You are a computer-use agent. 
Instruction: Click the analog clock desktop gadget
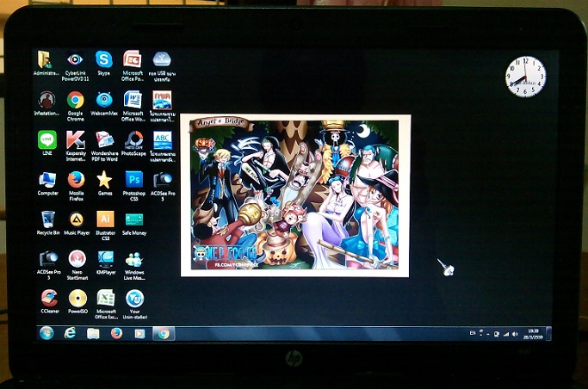pos(525,77)
